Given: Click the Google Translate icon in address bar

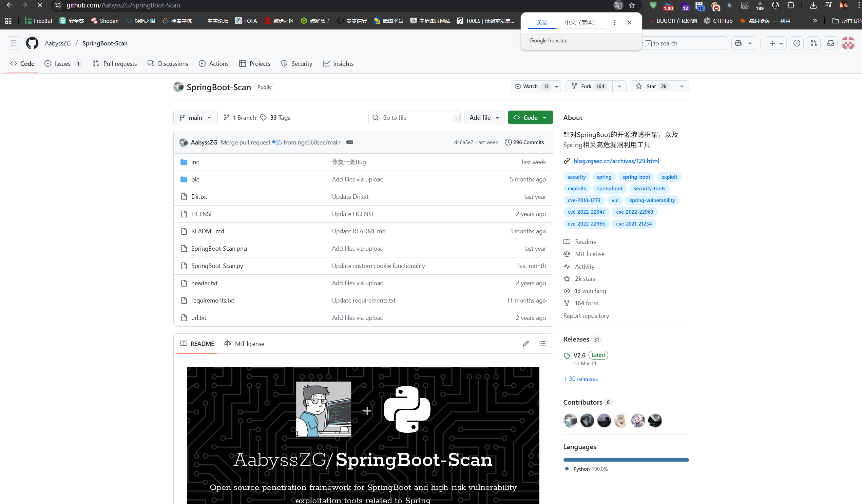Looking at the screenshot, I should pos(618,5).
